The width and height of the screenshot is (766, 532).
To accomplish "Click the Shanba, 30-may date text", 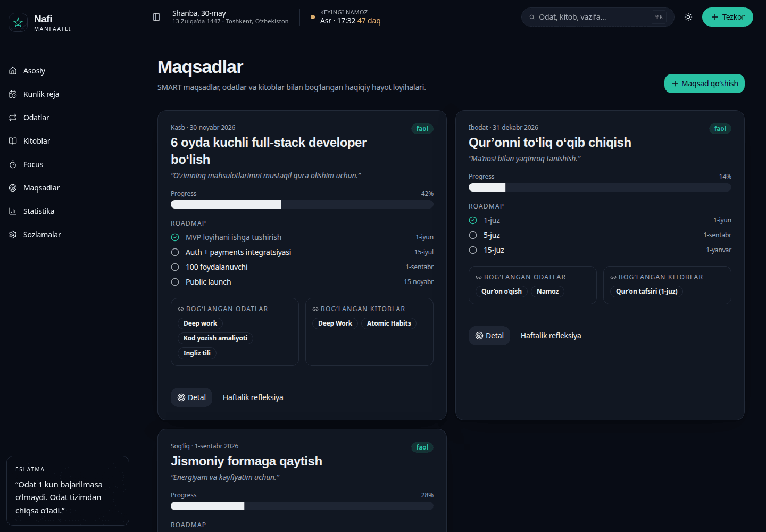I will tap(199, 13).
